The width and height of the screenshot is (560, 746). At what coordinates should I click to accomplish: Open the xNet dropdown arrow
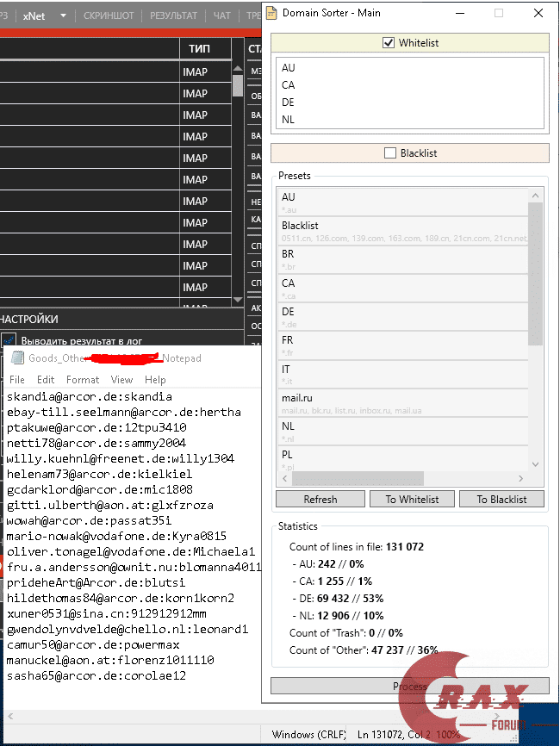pos(63,16)
